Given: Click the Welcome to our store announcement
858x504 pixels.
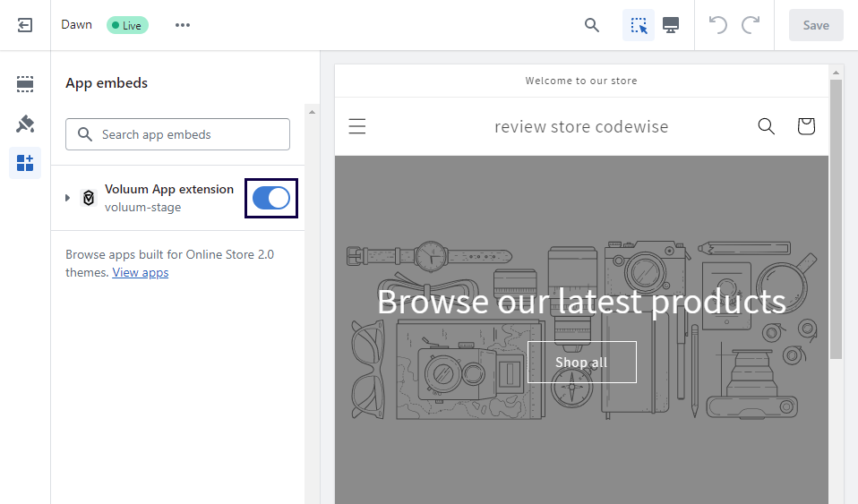Looking at the screenshot, I should pos(581,81).
